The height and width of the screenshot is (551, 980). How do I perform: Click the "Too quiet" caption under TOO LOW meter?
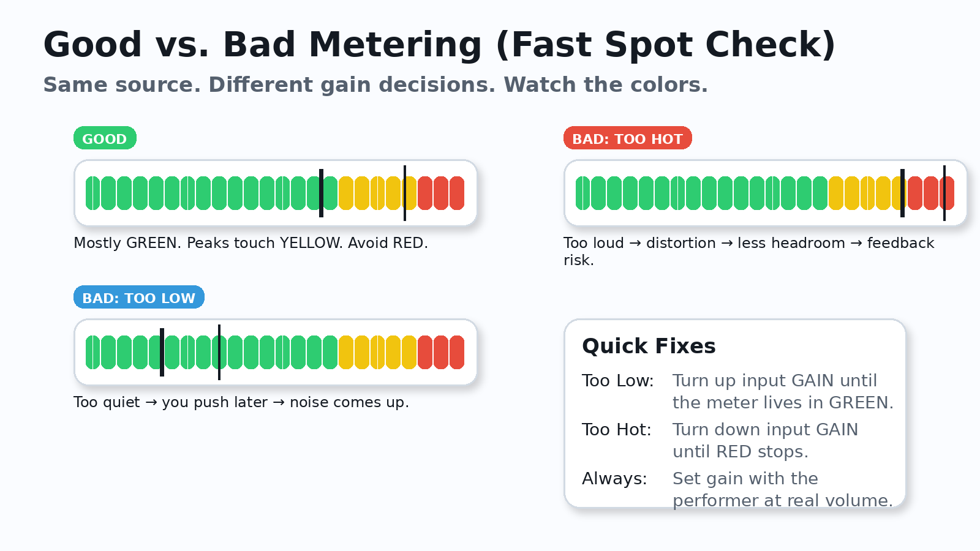241,402
